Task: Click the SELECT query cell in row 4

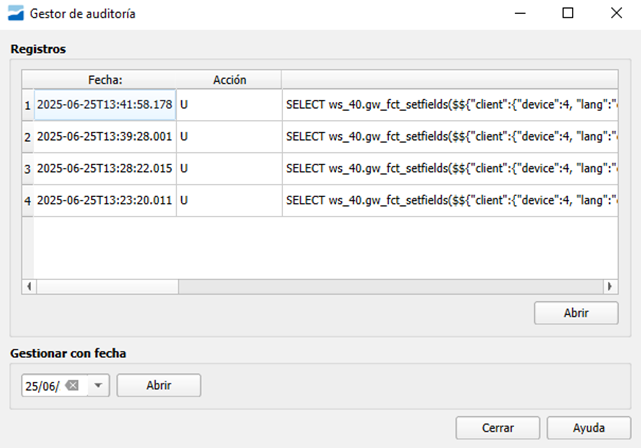Action: pyautogui.click(x=450, y=200)
